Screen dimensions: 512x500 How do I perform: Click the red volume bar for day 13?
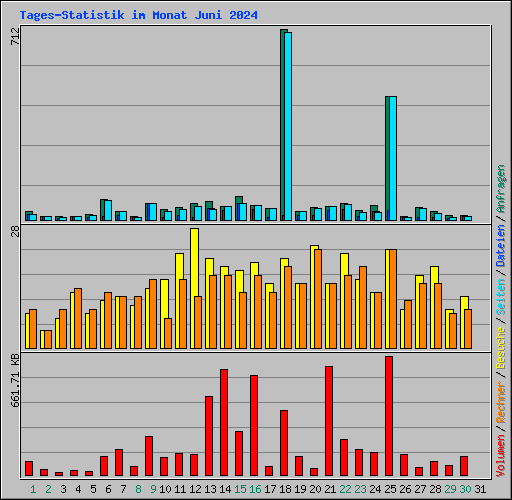click(x=209, y=436)
